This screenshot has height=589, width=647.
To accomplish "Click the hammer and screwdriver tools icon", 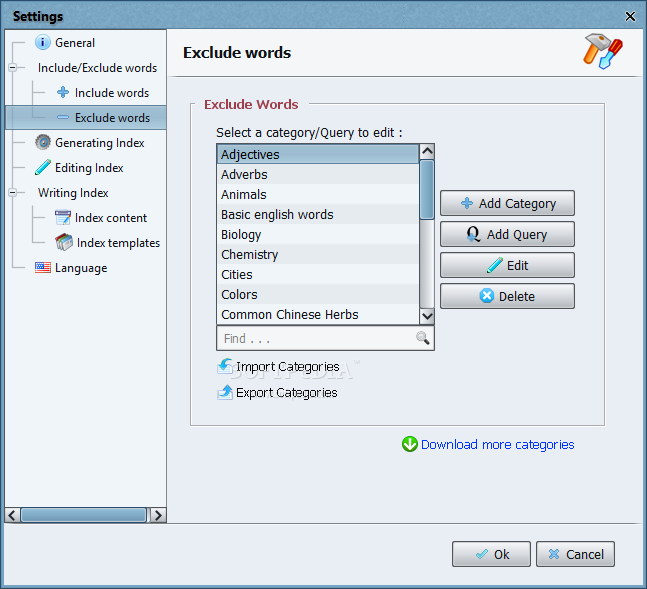I will tap(603, 51).
